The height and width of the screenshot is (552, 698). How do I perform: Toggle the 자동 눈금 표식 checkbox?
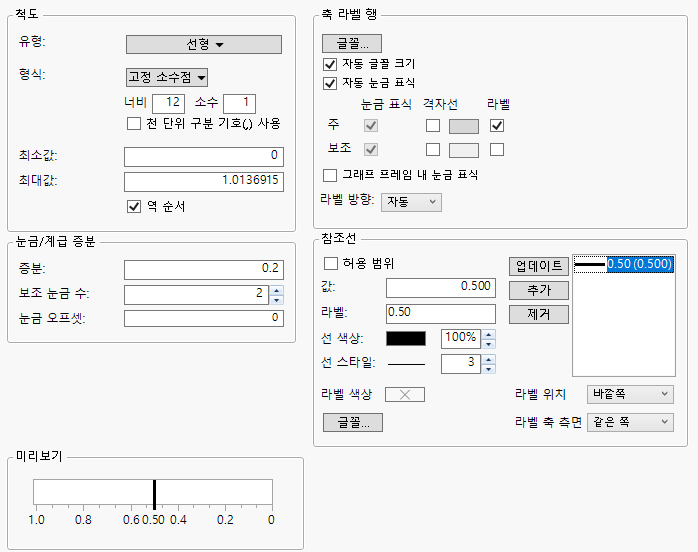pos(330,83)
